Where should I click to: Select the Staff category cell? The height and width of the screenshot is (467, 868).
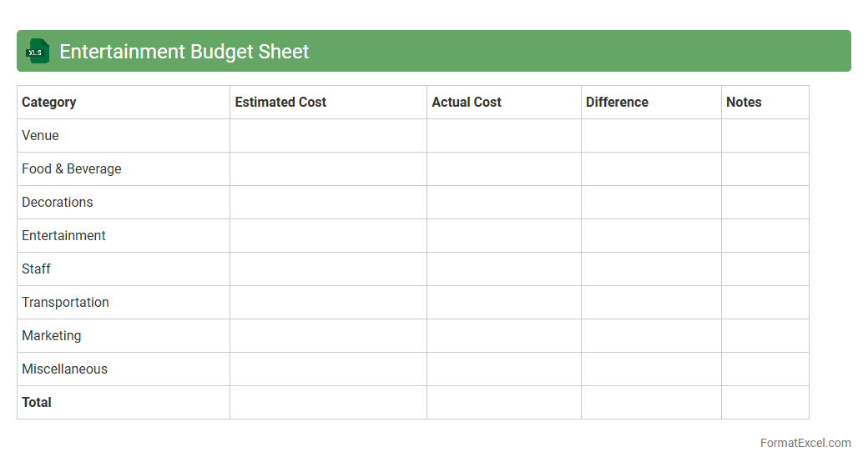(x=36, y=269)
